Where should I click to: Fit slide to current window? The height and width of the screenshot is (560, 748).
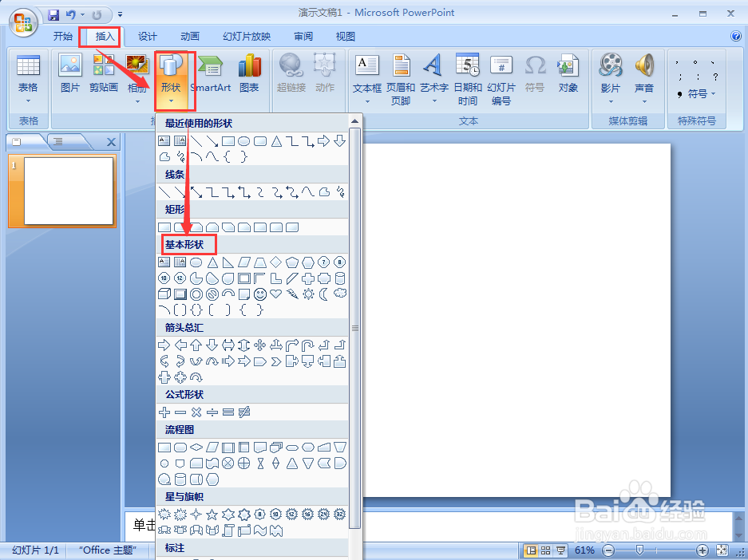point(722,550)
